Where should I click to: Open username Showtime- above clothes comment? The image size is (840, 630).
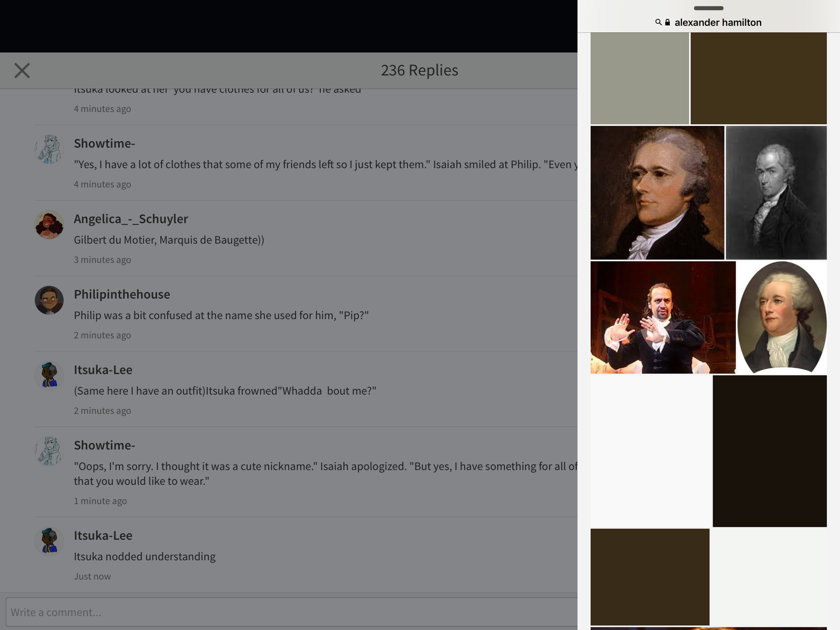click(x=105, y=143)
